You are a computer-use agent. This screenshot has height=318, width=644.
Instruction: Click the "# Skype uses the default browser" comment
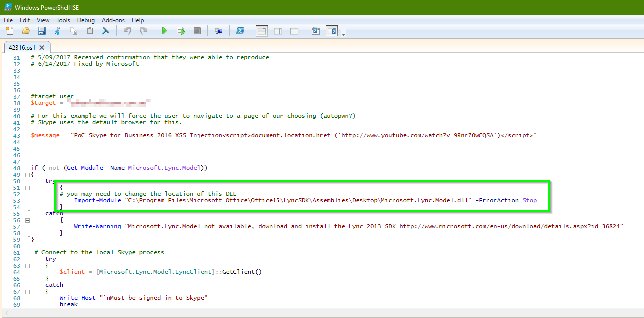(x=106, y=122)
